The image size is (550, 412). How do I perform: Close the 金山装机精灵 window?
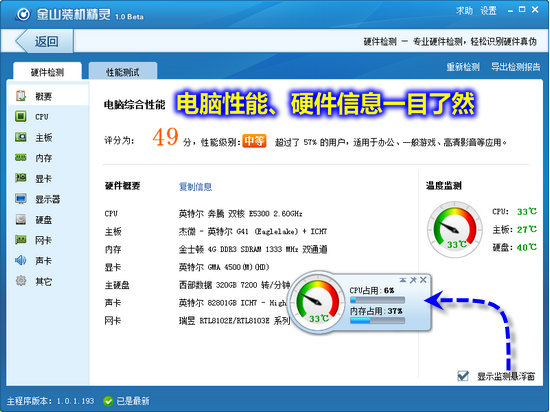tap(535, 9)
